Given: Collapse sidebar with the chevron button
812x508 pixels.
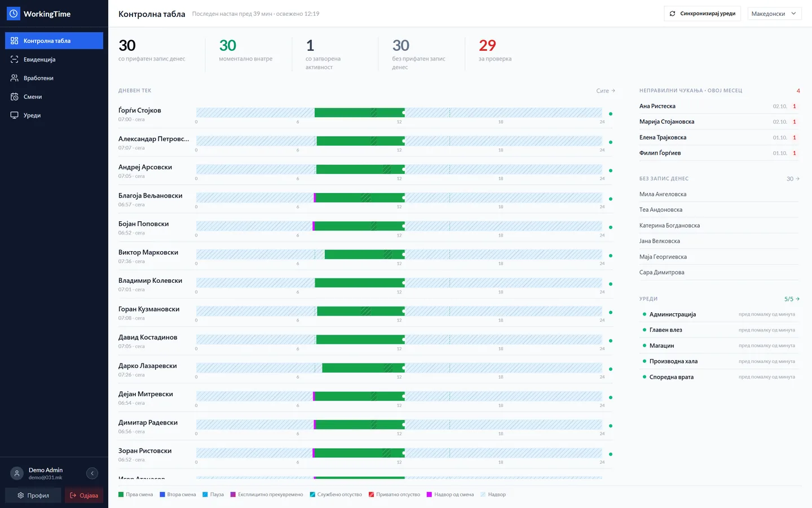Looking at the screenshot, I should (x=92, y=473).
